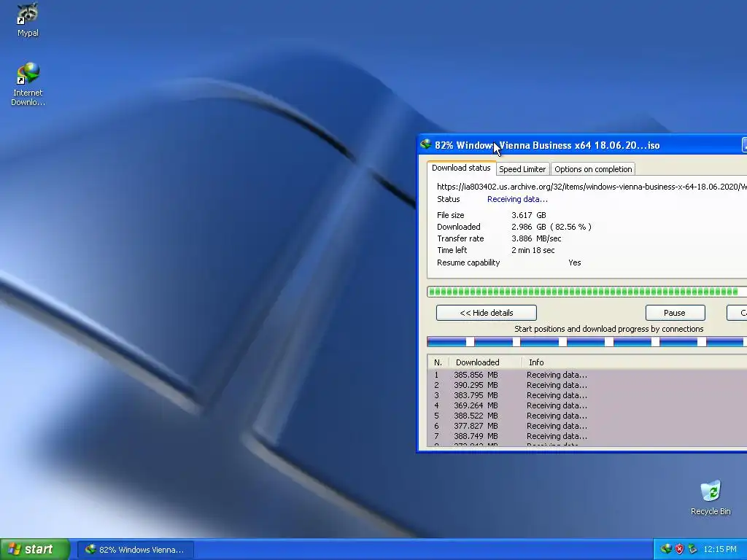Click the N. column header
Screen dimensions: 747x560
point(438,362)
